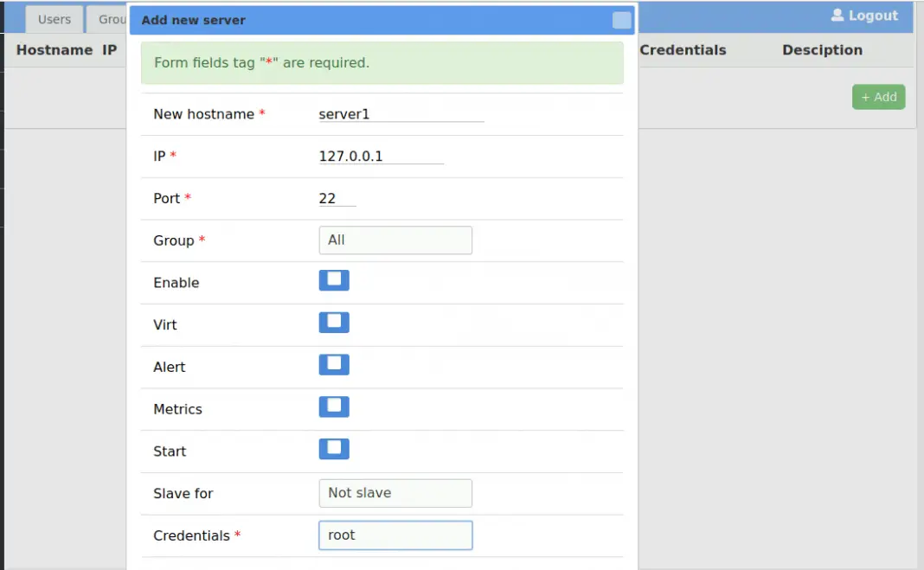Viewport: 924px width, 570px height.
Task: Toggle the Start switch
Action: pos(334,448)
